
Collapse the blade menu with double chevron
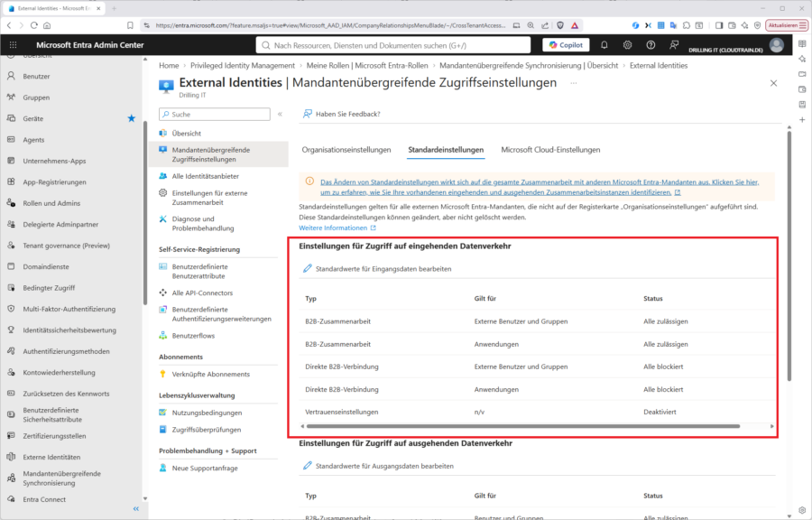point(281,114)
